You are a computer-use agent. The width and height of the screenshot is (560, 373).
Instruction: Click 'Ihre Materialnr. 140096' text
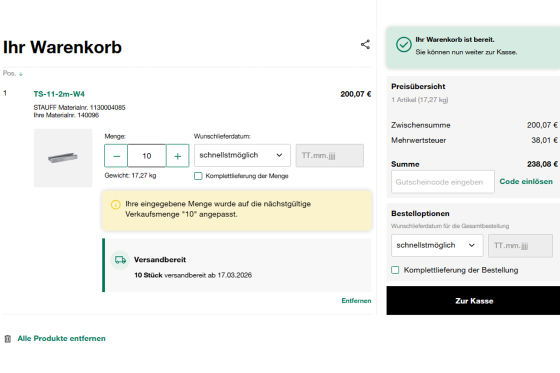click(x=66, y=115)
